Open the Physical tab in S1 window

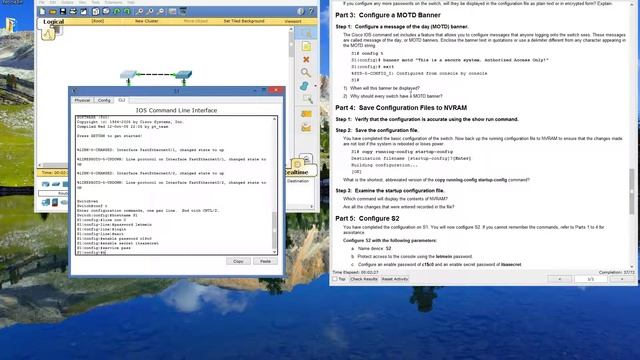click(82, 100)
